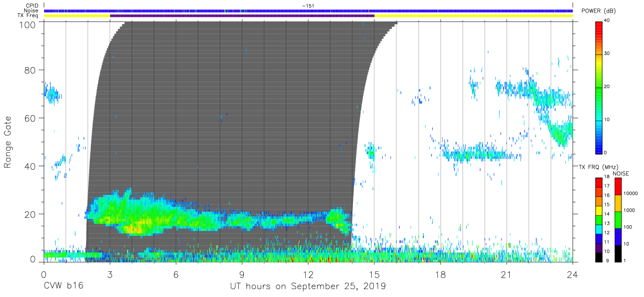The width and height of the screenshot is (644, 297).
Task: Click the UT hours on September 25, 2019 title
Action: [308, 286]
